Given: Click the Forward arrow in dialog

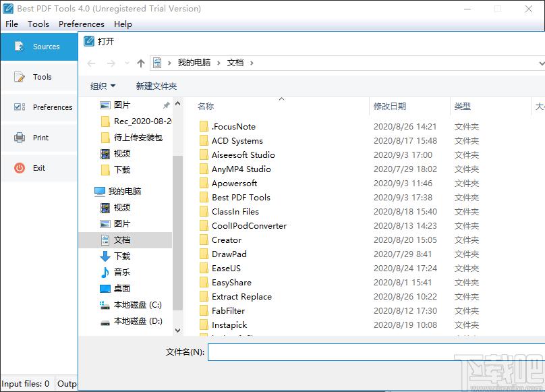Looking at the screenshot, I should click(x=111, y=63).
